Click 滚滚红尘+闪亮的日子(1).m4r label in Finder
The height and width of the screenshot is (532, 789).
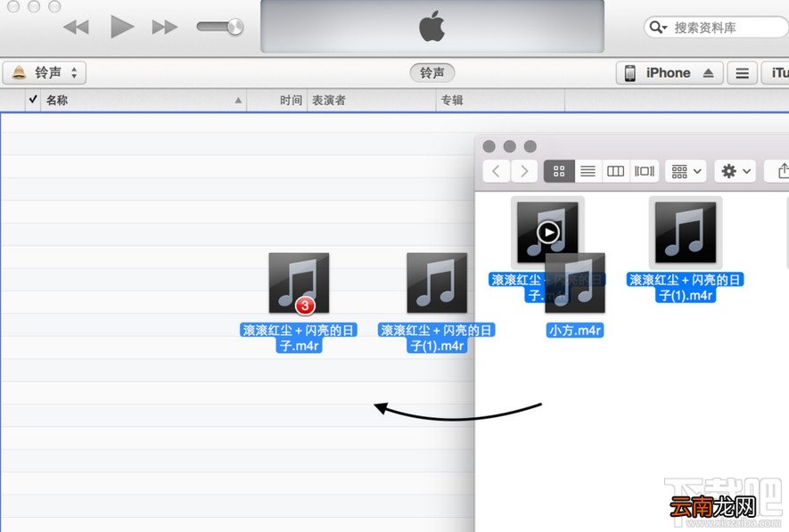click(686, 288)
